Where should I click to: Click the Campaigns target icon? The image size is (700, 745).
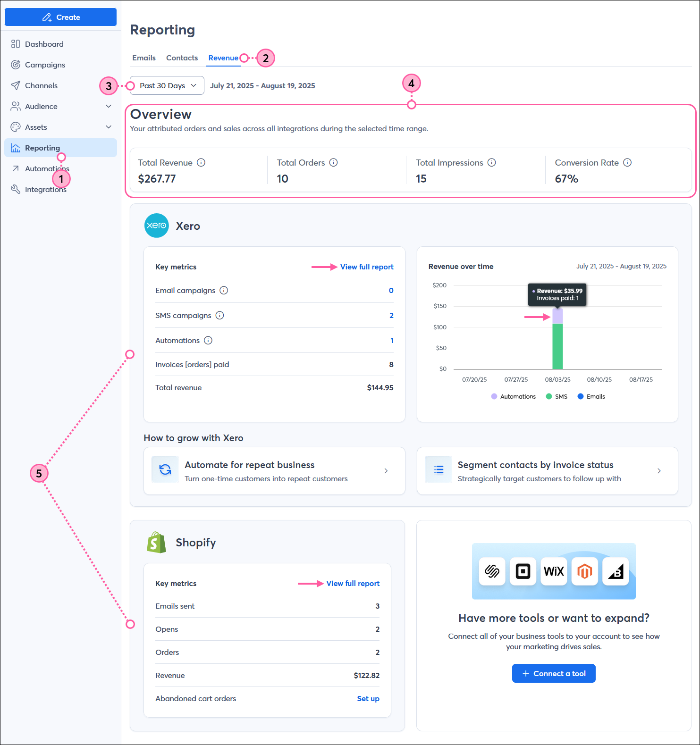(16, 65)
